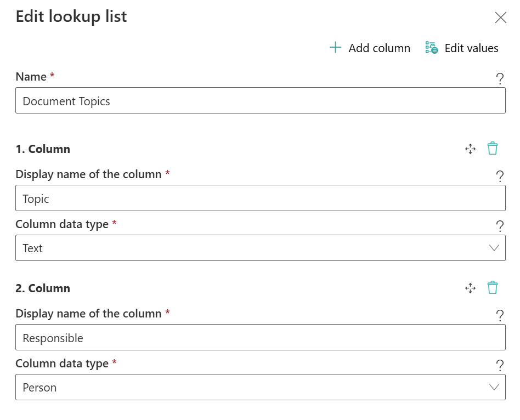The width and height of the screenshot is (520, 420).
Task: Click the move handle icon for column 2
Action: pos(470,288)
